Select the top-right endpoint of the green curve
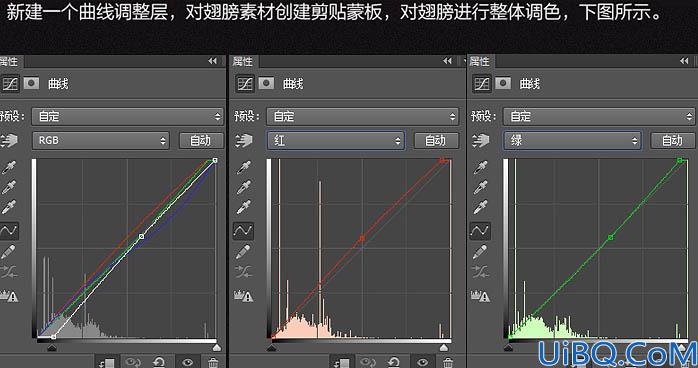The height and width of the screenshot is (368, 698). coord(680,160)
